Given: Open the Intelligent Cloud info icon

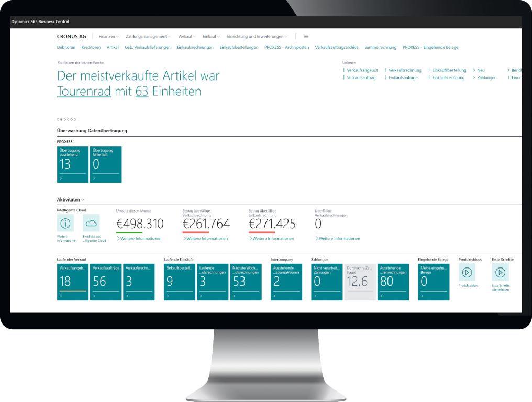Looking at the screenshot, I should pos(65,223).
